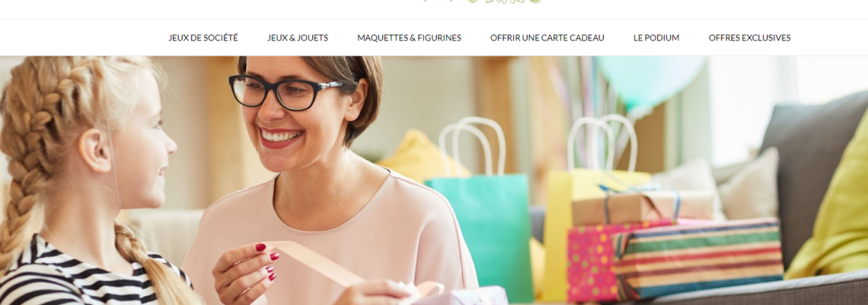The width and height of the screenshot is (868, 305).
Task: Open the JEUX & JOUETS menu
Action: pos(298,37)
